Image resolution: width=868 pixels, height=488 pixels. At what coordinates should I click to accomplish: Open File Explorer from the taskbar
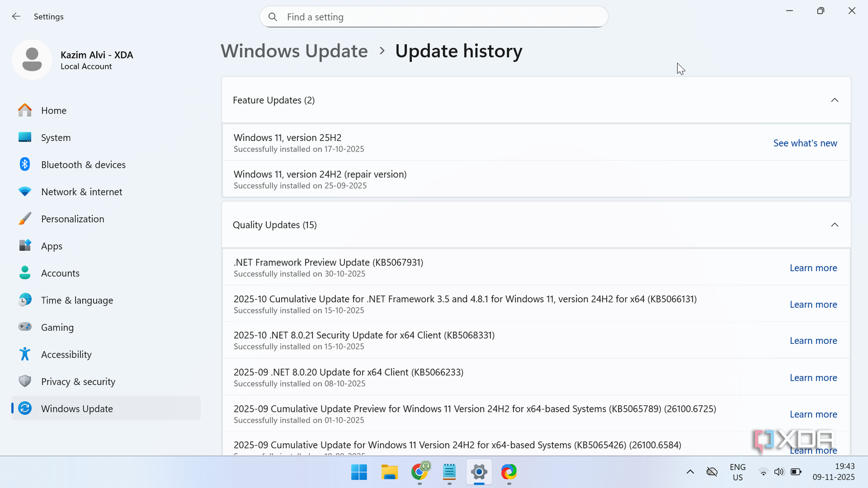[389, 472]
